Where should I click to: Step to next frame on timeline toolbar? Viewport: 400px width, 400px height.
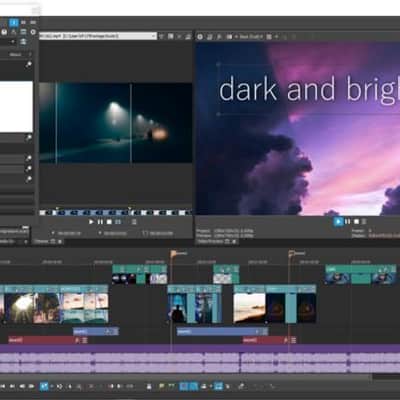point(31,387)
